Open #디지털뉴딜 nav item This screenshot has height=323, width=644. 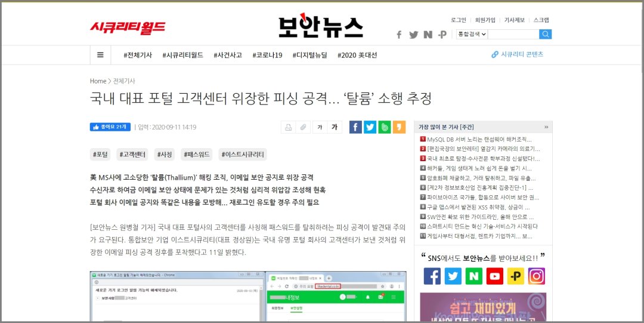point(309,55)
